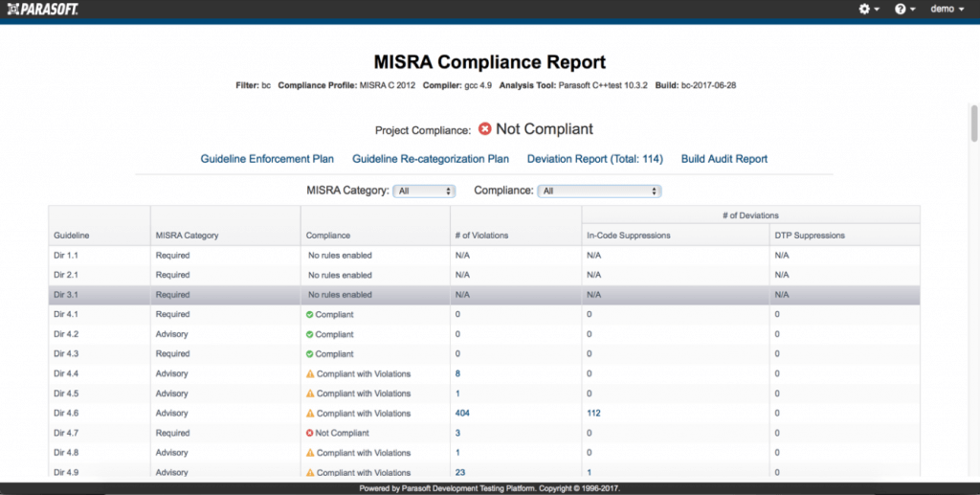Expand the Compliance filter dropdown

coord(599,191)
